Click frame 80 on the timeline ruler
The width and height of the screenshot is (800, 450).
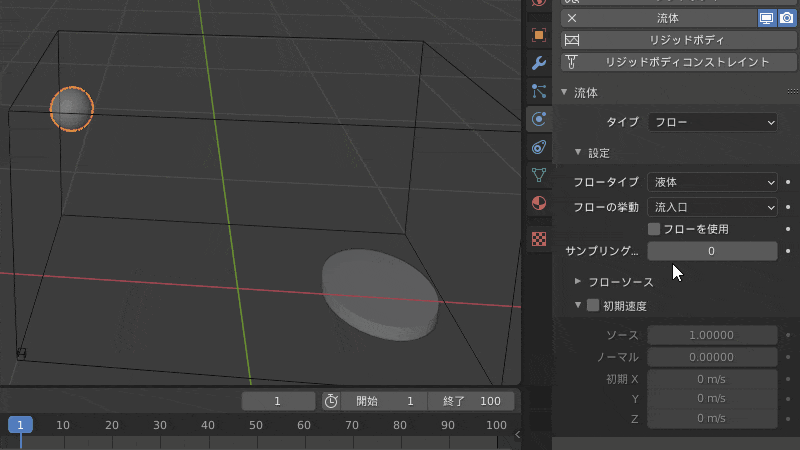coord(399,425)
